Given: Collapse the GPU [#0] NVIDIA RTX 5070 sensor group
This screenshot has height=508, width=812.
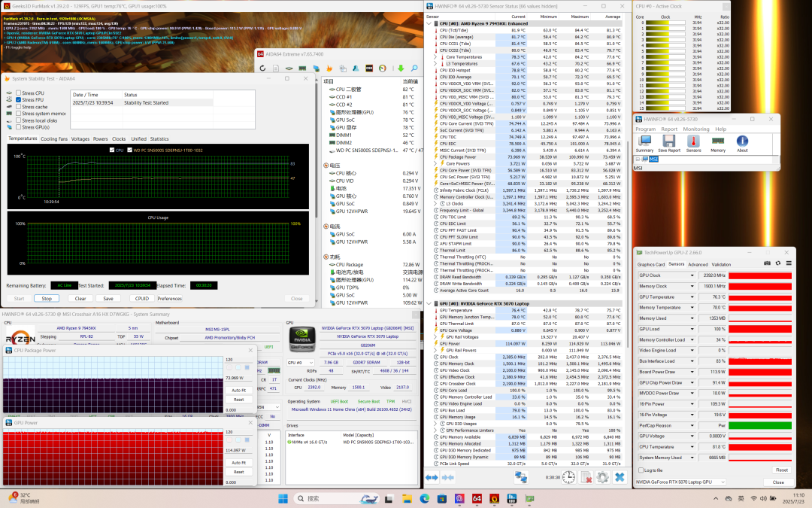Looking at the screenshot, I should point(429,304).
